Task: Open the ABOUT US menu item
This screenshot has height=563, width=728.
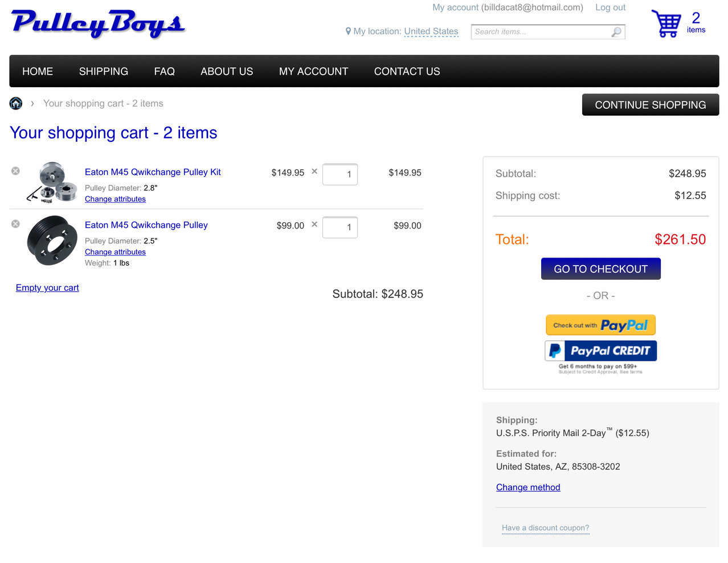Action: click(x=227, y=71)
